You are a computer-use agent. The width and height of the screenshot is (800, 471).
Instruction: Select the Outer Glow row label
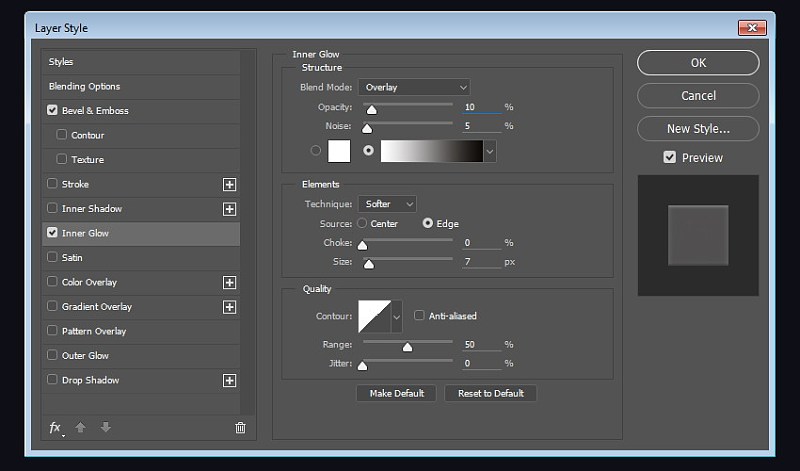point(85,355)
